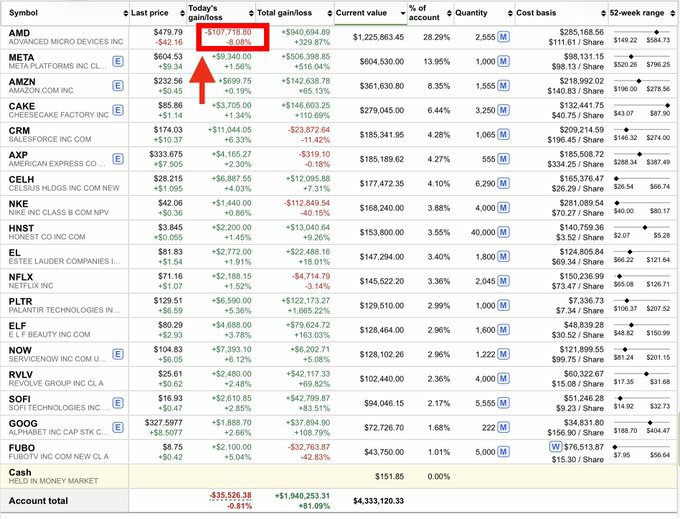Click EL current value $147,294.00
The height and width of the screenshot is (519, 680).
tap(382, 257)
